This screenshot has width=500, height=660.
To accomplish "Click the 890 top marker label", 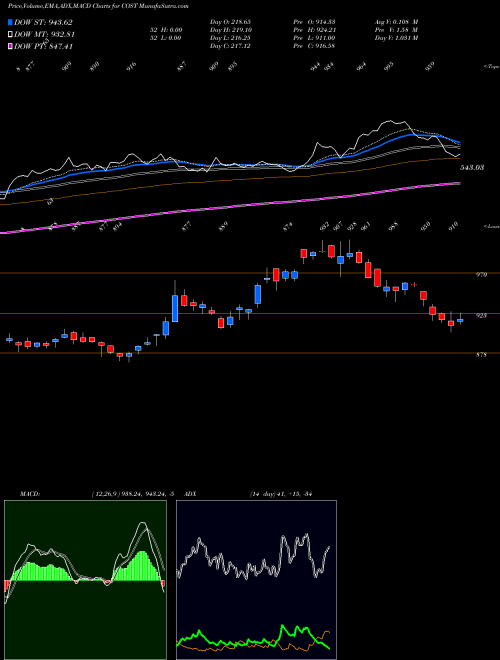I will [x=94, y=67].
